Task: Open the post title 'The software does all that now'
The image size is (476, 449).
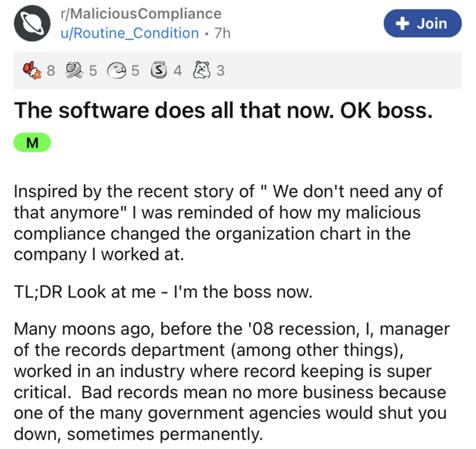Action: click(x=221, y=110)
